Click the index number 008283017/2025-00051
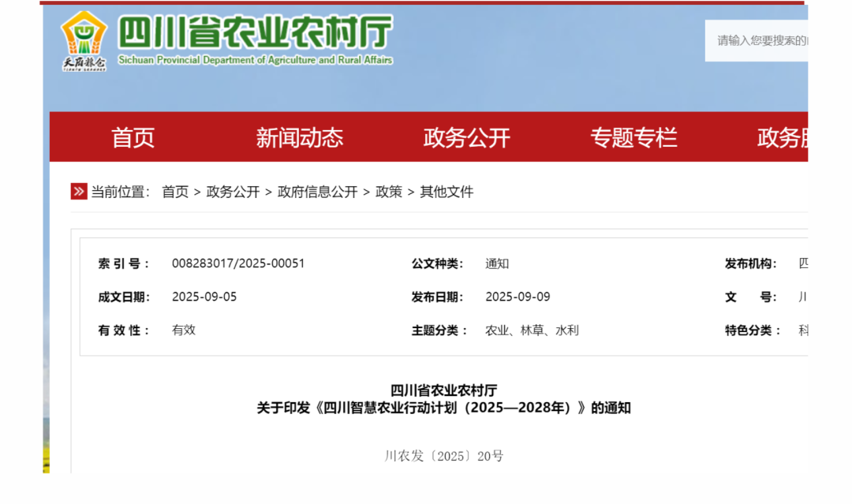This screenshot has height=504, width=852. pos(238,263)
